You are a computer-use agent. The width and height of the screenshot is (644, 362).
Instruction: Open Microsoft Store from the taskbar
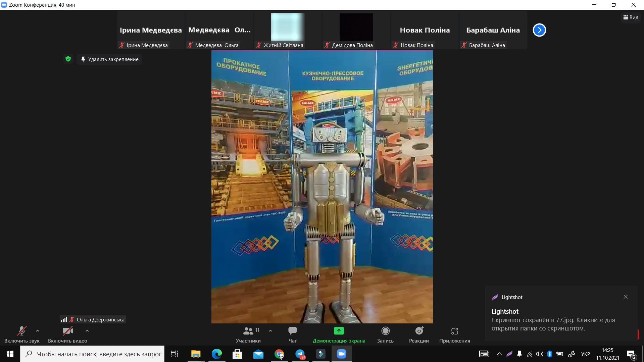click(238, 354)
